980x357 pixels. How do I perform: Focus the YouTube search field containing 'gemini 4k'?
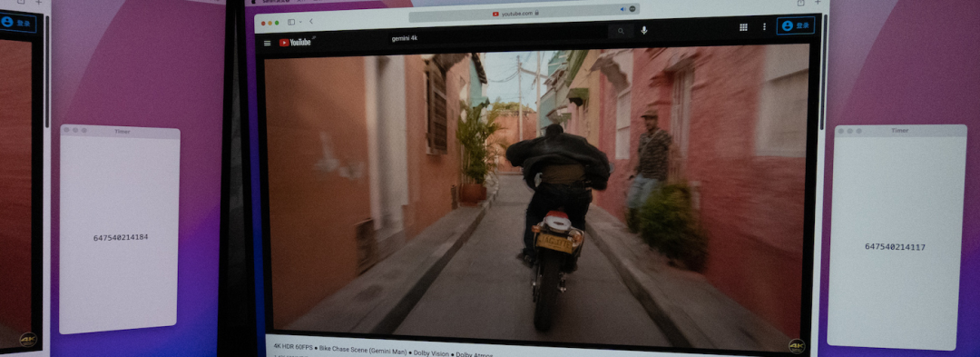coord(497,36)
